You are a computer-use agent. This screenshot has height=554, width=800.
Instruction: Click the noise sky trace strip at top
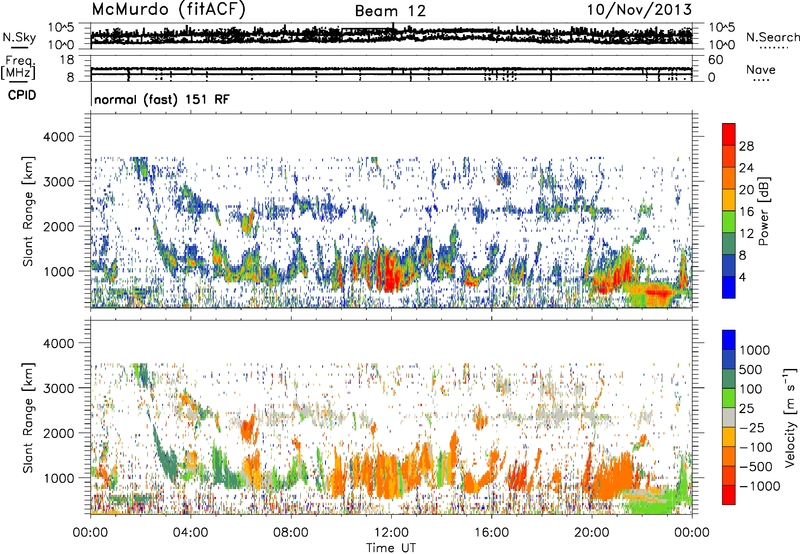391,36
